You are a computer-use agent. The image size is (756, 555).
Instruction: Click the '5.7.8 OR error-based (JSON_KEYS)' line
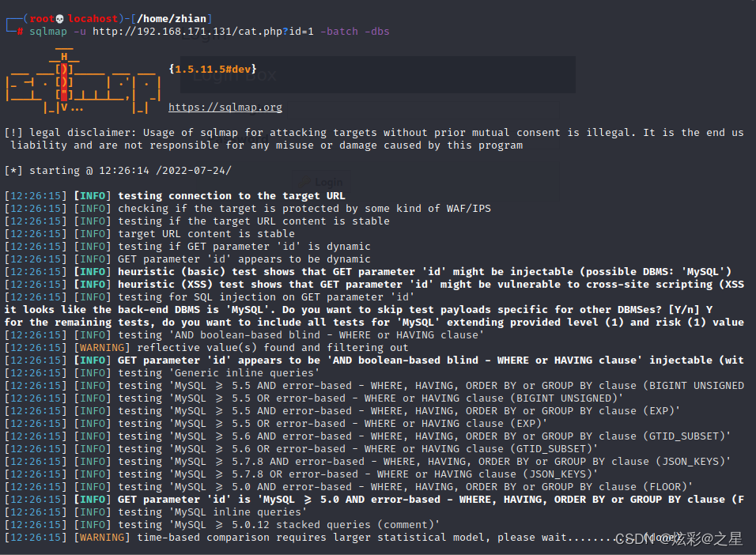point(301,474)
